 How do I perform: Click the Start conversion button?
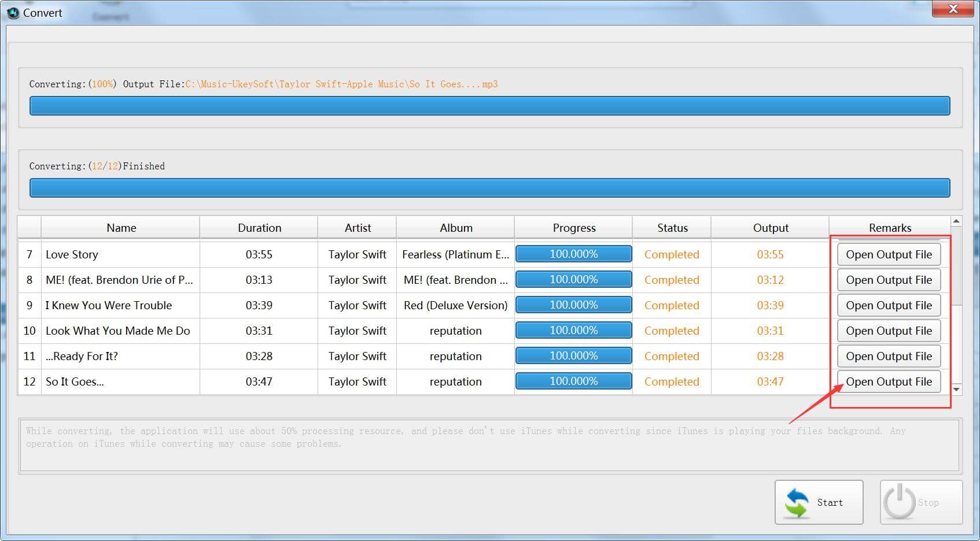[x=819, y=502]
